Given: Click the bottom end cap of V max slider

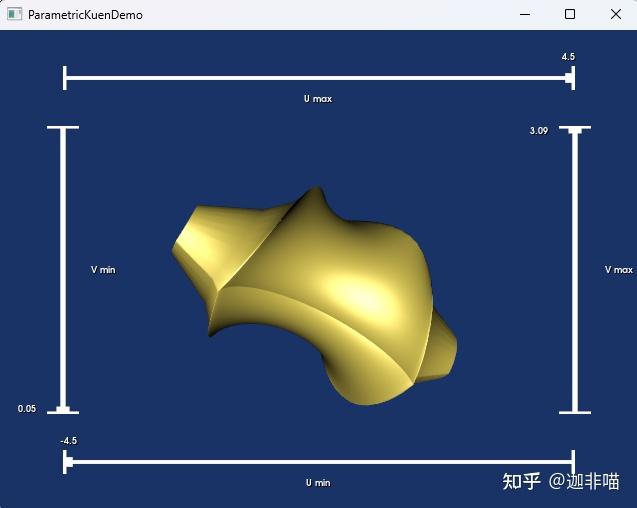Looking at the screenshot, I should click(575, 412).
